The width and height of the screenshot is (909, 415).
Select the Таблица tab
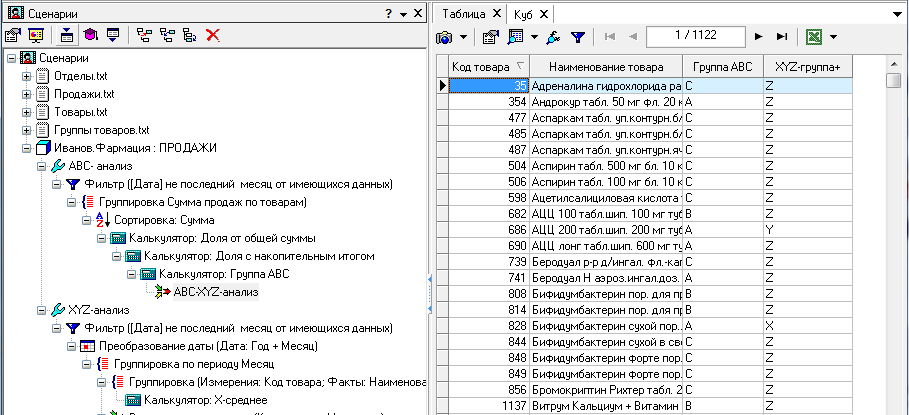pyautogui.click(x=464, y=14)
